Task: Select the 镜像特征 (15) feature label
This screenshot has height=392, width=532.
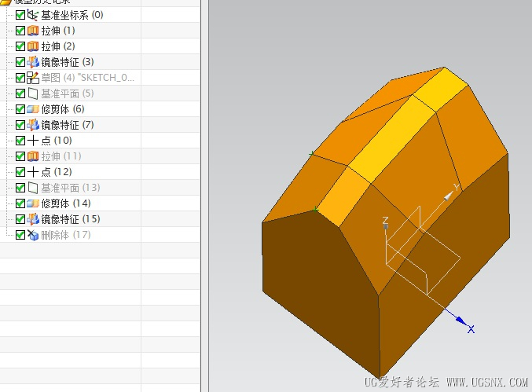Action: (71, 219)
